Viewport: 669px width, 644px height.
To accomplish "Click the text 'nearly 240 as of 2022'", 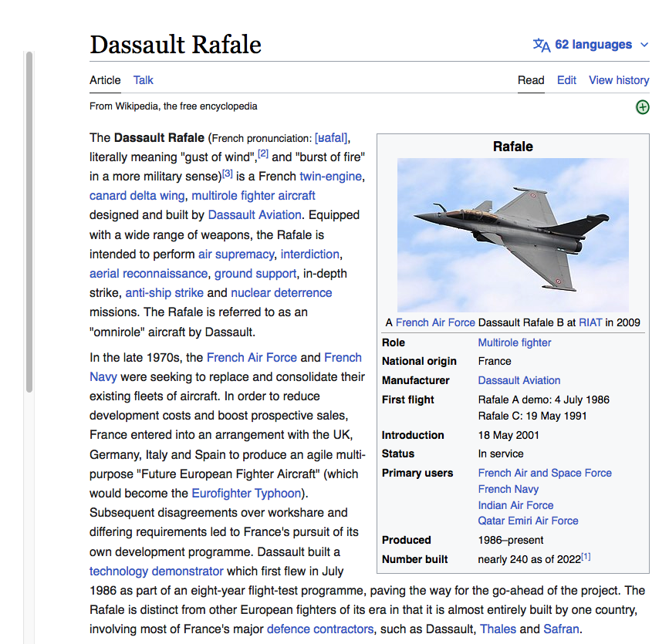I will [529, 560].
